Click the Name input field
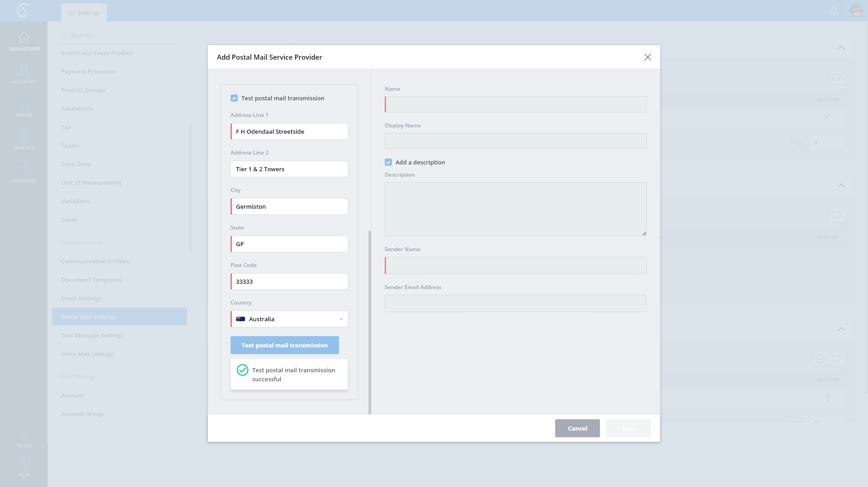 pyautogui.click(x=515, y=104)
